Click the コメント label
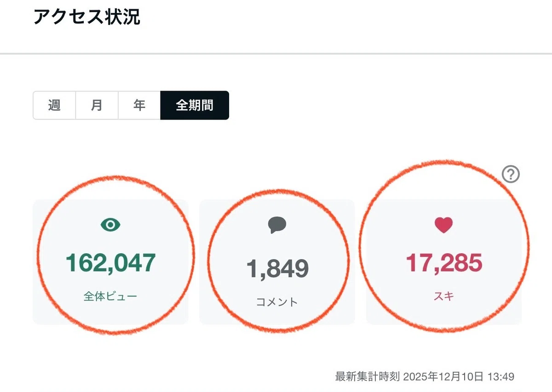This screenshot has width=552, height=392. point(277,302)
